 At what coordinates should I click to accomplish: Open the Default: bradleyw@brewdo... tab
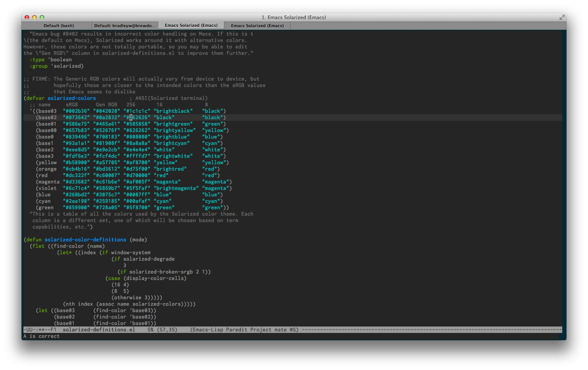(125, 26)
